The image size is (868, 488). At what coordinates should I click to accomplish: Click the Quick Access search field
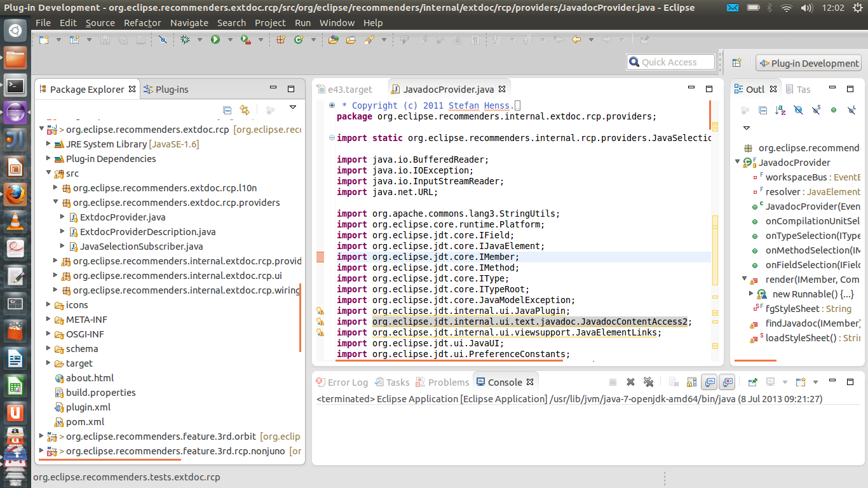coord(670,62)
